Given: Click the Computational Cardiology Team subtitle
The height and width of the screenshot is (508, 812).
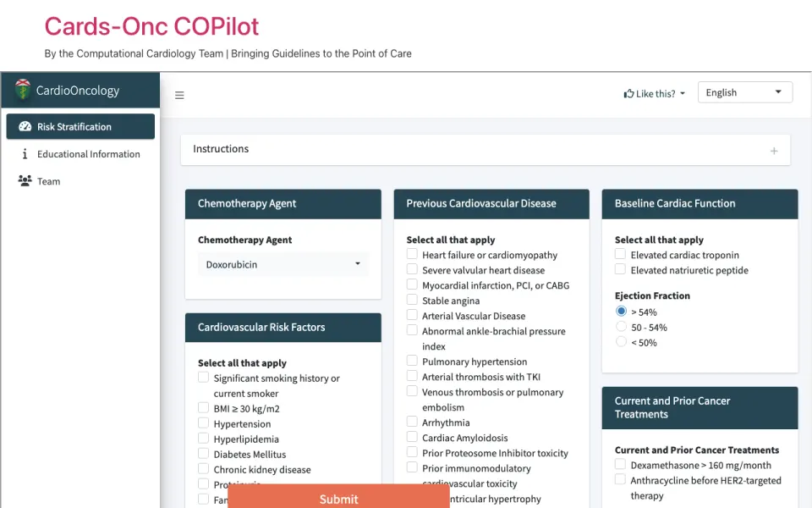Looking at the screenshot, I should [228, 53].
